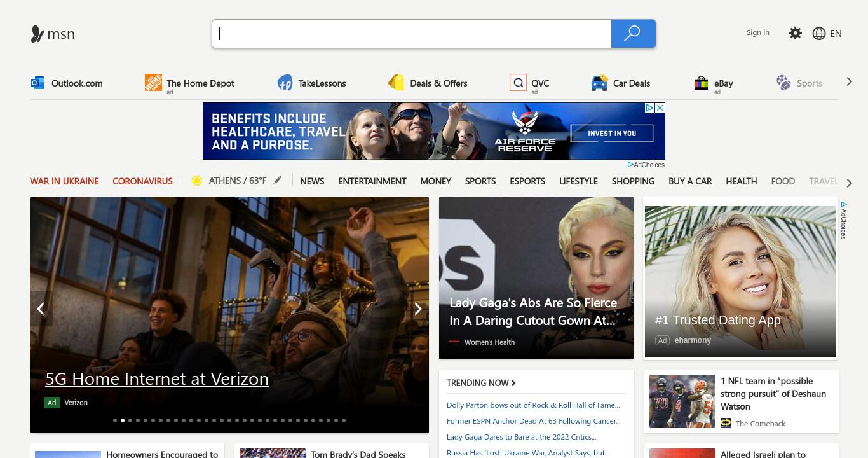
Task: Open Russia Has 'Lost' Ukraine War link
Action: 528,453
